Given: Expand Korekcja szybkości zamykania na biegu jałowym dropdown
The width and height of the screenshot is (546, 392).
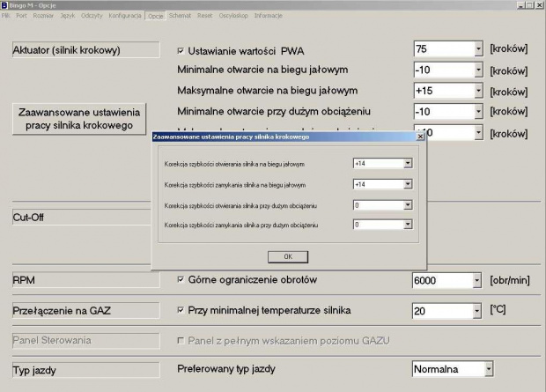Looking at the screenshot, I should [408, 184].
